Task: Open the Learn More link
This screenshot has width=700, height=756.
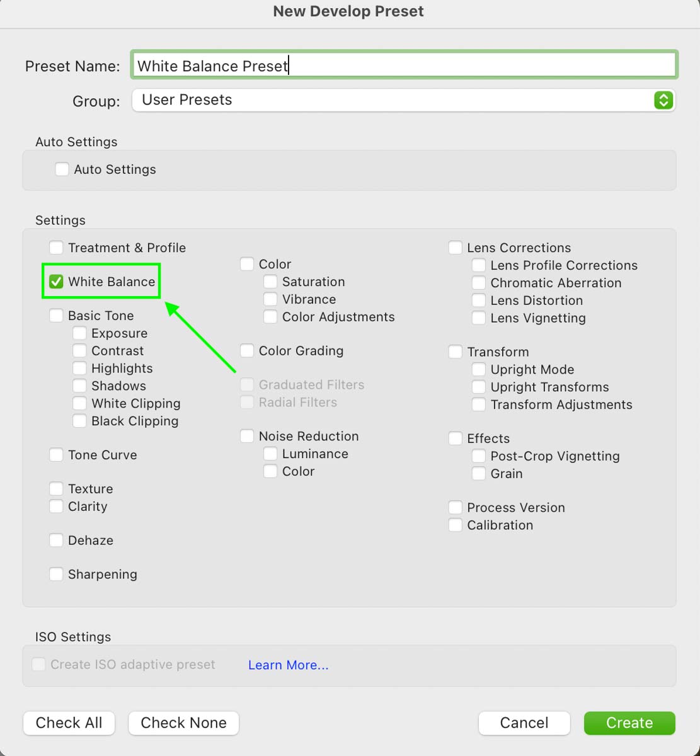Action: 288,665
